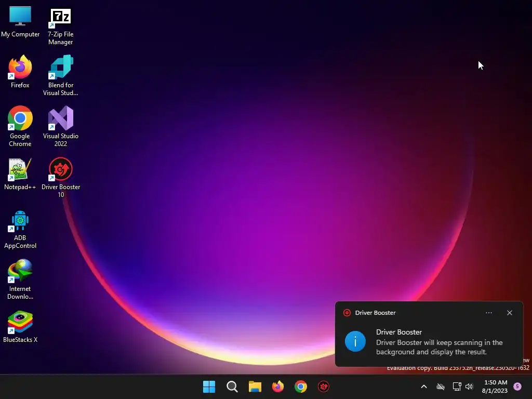Open Internet Download Manager desktop shortcut

(x=20, y=279)
